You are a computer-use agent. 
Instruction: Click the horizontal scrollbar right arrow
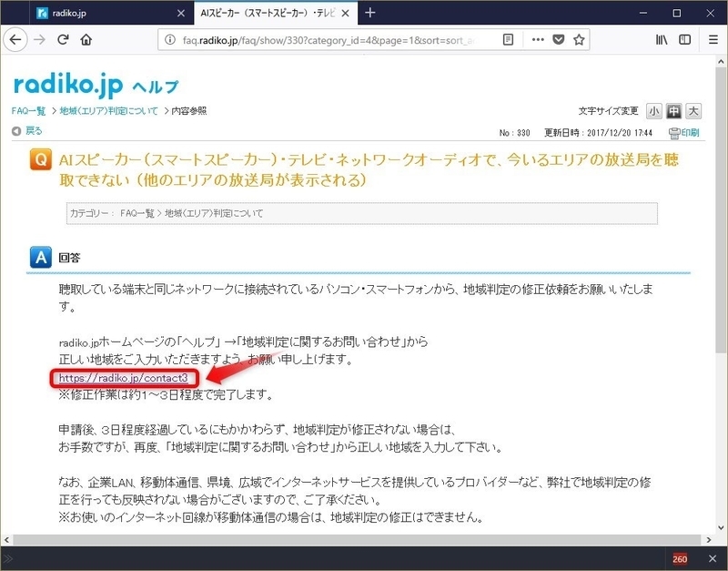pyautogui.click(x=709, y=540)
